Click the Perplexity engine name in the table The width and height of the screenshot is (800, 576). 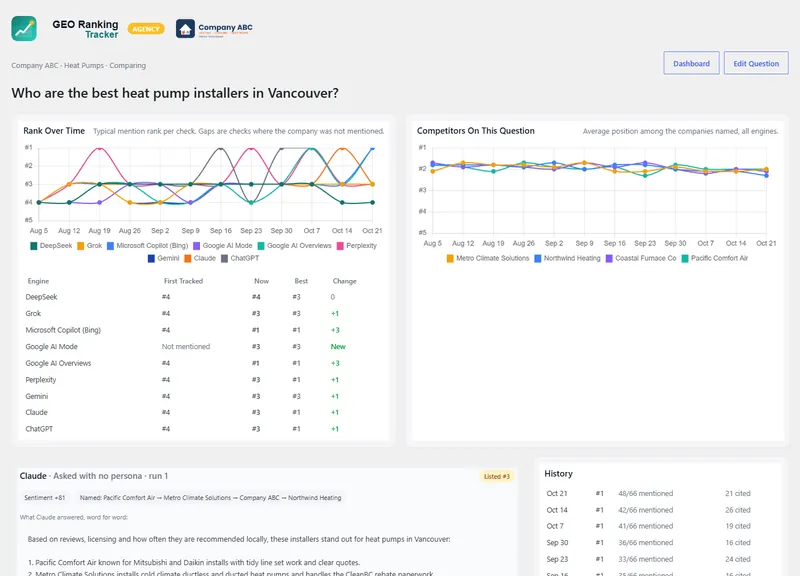coord(41,380)
